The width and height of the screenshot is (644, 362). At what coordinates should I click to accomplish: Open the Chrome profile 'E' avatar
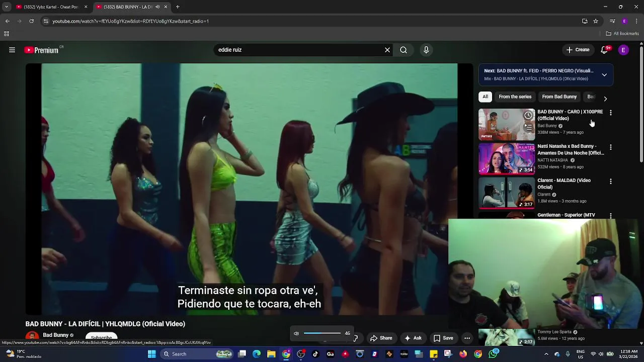(624, 21)
